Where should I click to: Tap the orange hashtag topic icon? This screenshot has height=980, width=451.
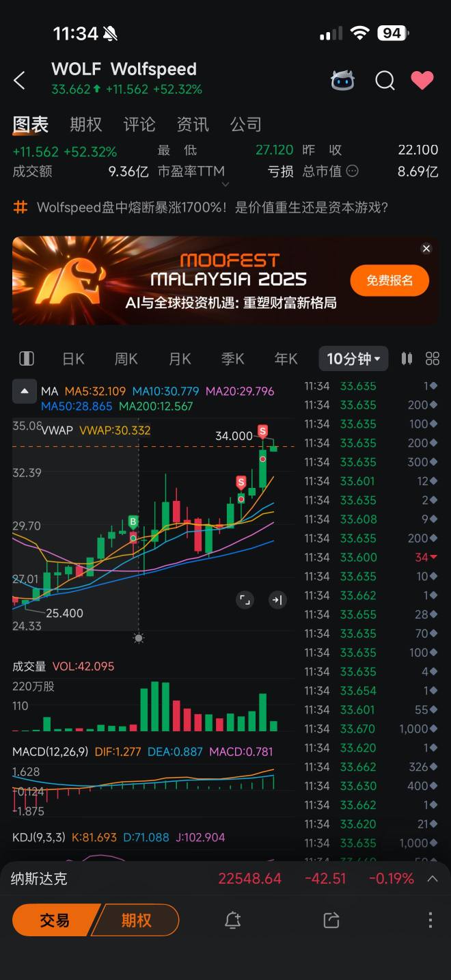click(x=20, y=207)
